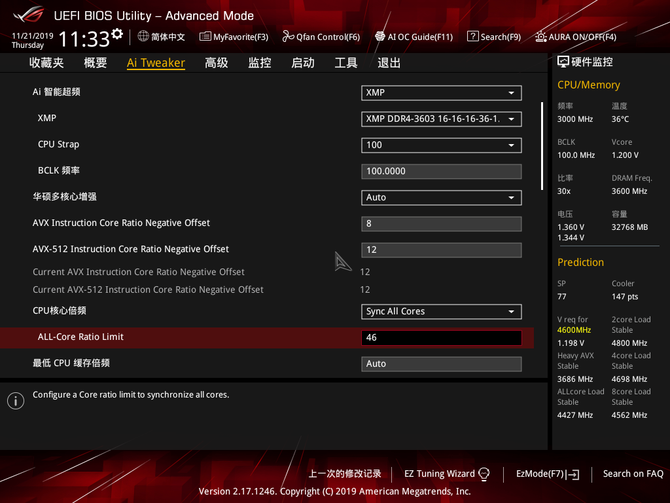Click the globe language icon
The image size is (670, 503).
(x=143, y=36)
